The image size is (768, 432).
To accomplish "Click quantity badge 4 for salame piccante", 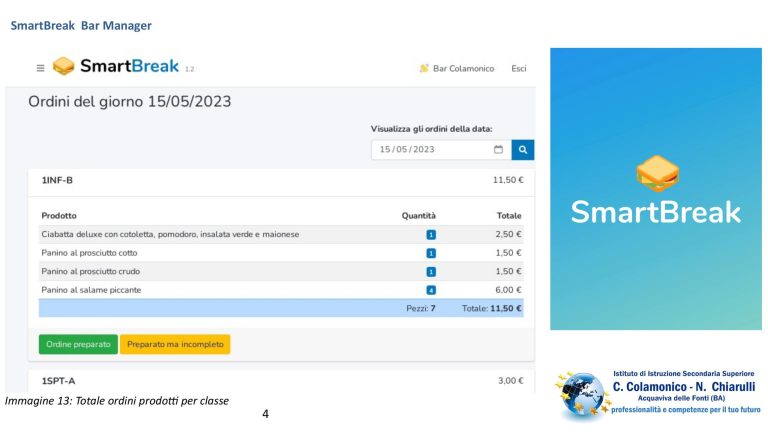I will point(431,290).
